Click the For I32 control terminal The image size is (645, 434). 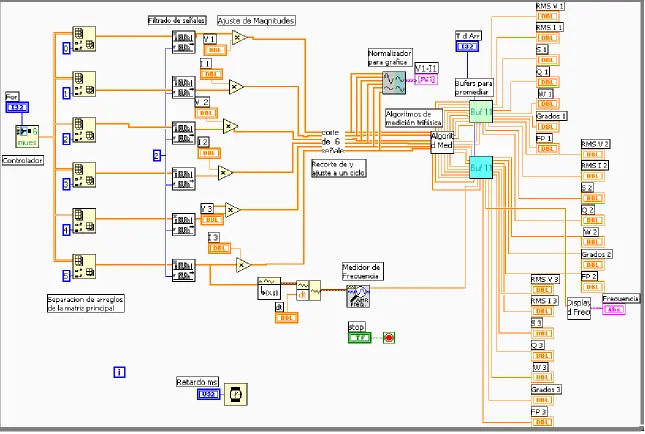17,107
